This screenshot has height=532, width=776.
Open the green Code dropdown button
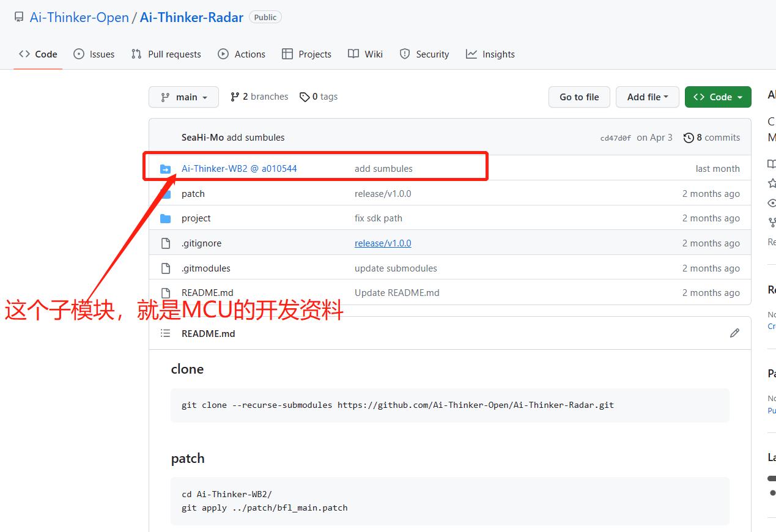[x=718, y=97]
